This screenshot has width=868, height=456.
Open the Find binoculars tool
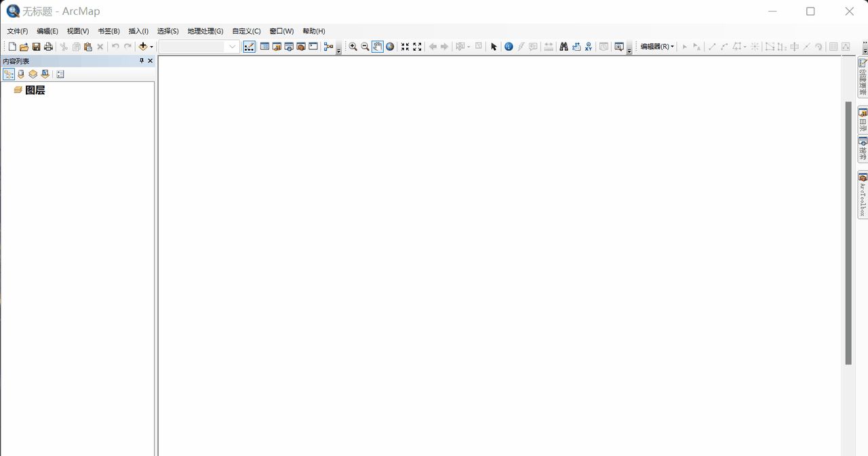tap(564, 47)
